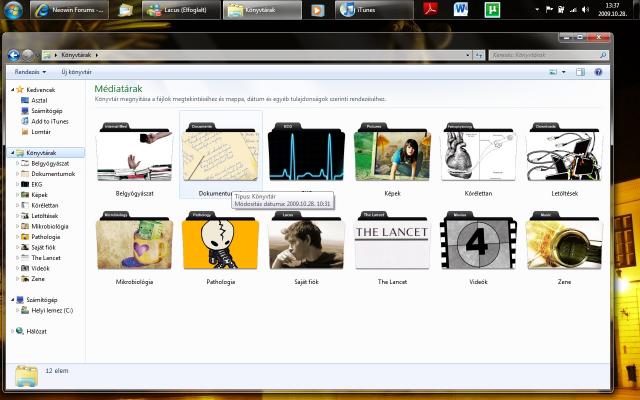Click the Back navigation arrow
This screenshot has width=640, height=400.
coord(13,55)
